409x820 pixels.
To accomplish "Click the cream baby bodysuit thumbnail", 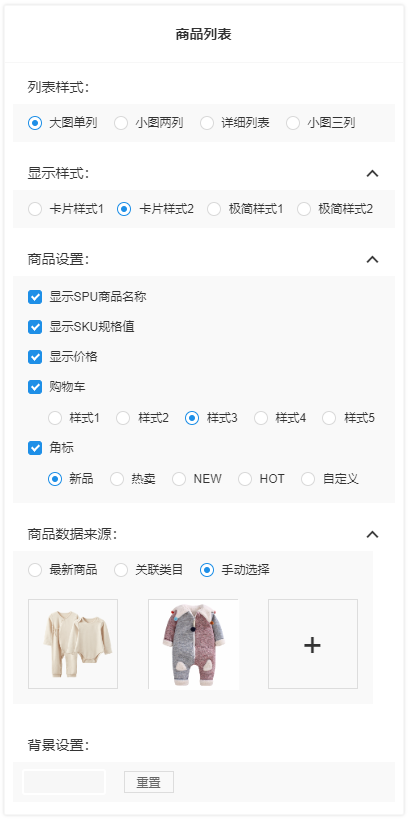I will point(73,644).
